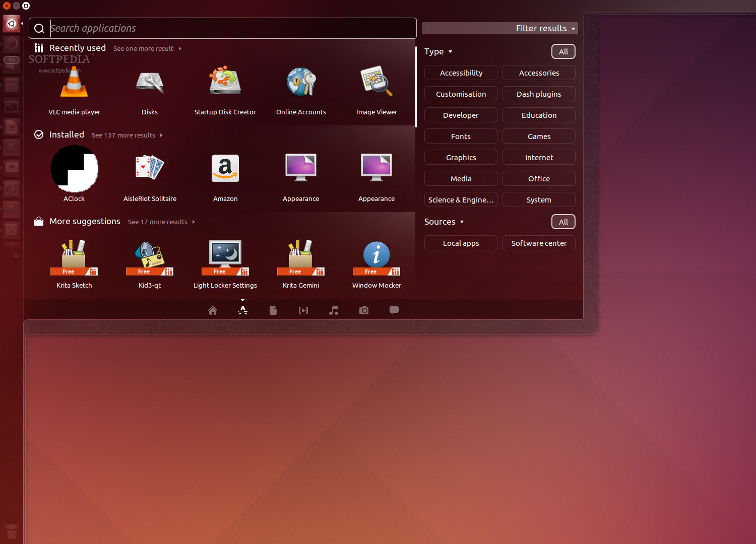Expand See 17 more results
Viewport: 756px width, 544px height.
(x=161, y=222)
